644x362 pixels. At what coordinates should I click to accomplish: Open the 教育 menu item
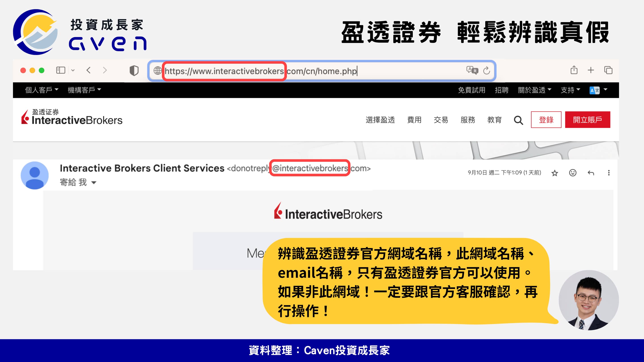[494, 120]
